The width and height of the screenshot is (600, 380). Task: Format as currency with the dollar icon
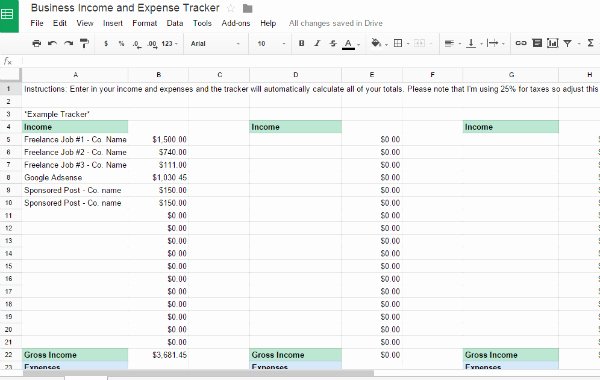pyautogui.click(x=106, y=44)
